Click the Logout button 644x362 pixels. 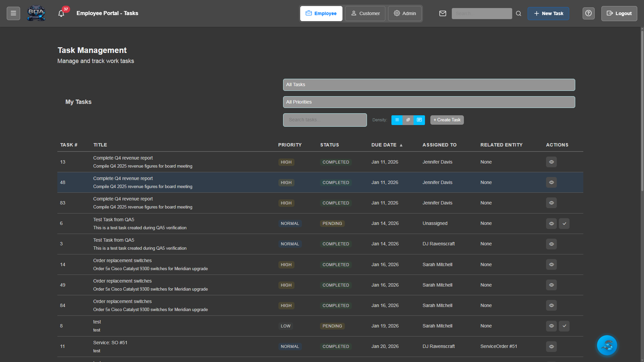point(619,13)
